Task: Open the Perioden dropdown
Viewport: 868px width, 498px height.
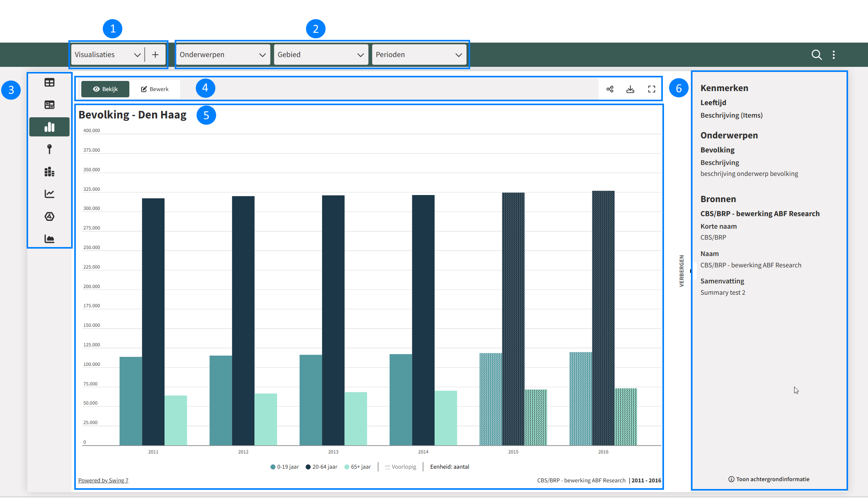Action: 419,55
